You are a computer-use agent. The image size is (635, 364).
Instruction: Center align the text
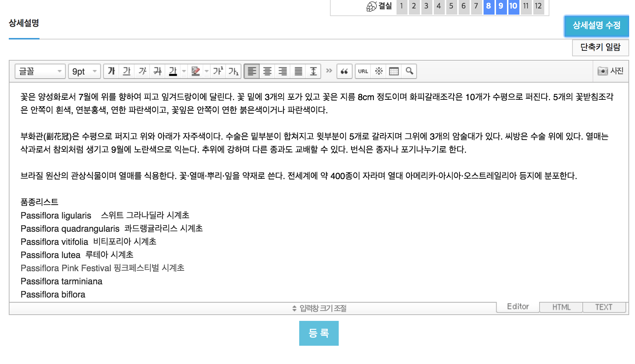[267, 71]
